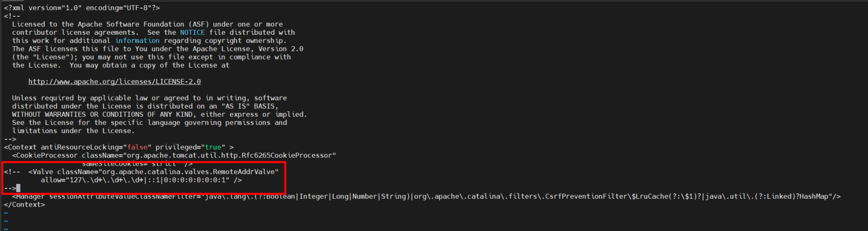The image size is (868, 231).
Task: Click the text cursor block after -->
Action: coord(18,188)
